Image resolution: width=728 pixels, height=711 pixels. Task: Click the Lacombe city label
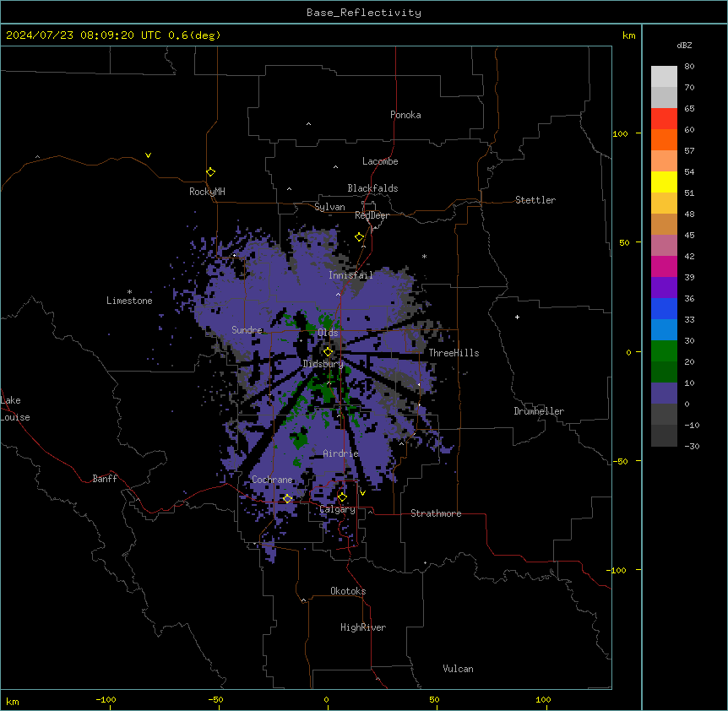380,161
